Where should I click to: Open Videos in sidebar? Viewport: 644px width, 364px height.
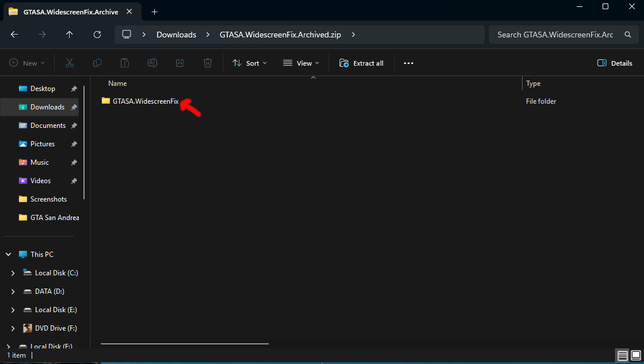point(40,181)
